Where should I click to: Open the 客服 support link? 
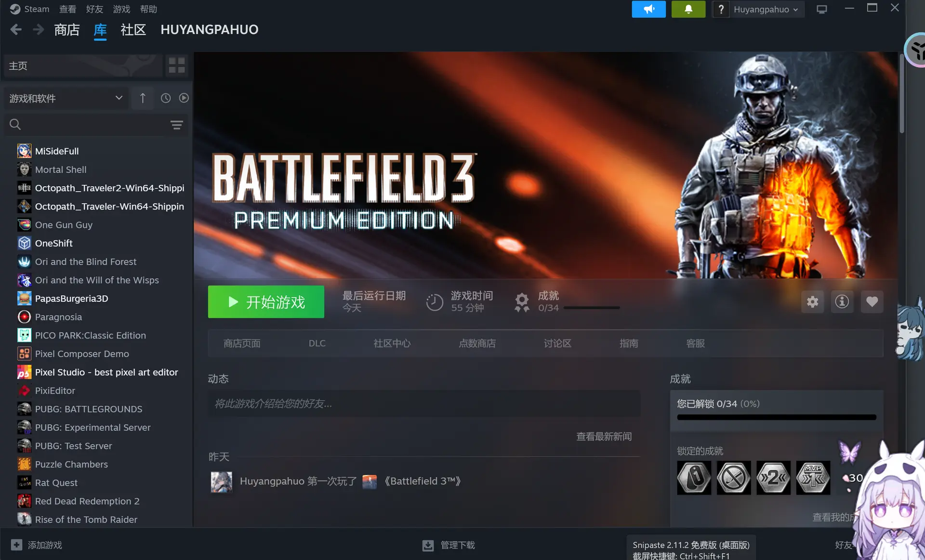pyautogui.click(x=695, y=343)
